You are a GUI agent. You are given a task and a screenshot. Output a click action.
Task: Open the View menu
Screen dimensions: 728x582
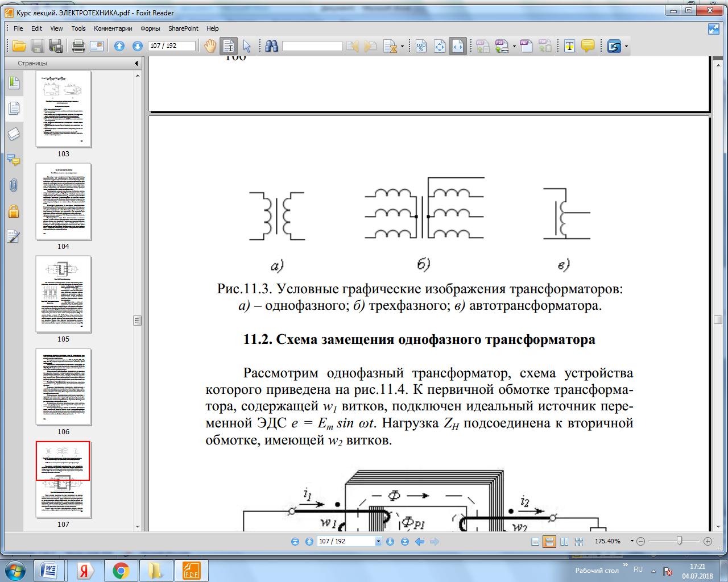[x=56, y=28]
